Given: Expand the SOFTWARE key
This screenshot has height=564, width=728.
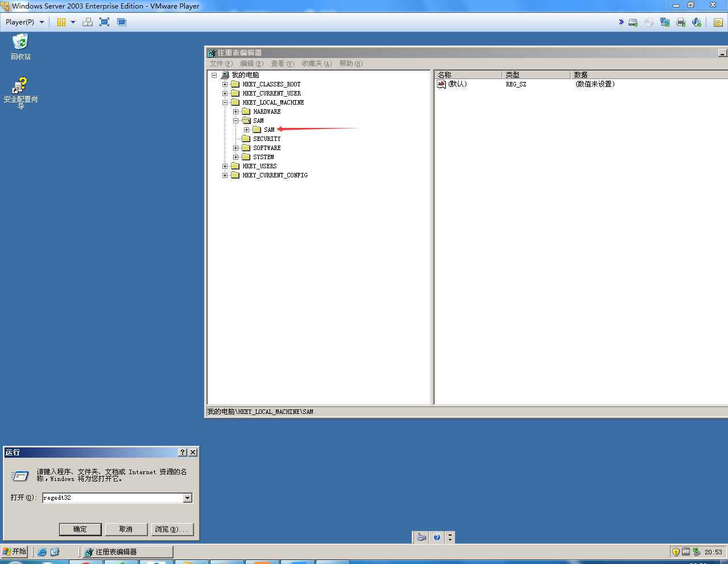Looking at the screenshot, I should pos(236,148).
